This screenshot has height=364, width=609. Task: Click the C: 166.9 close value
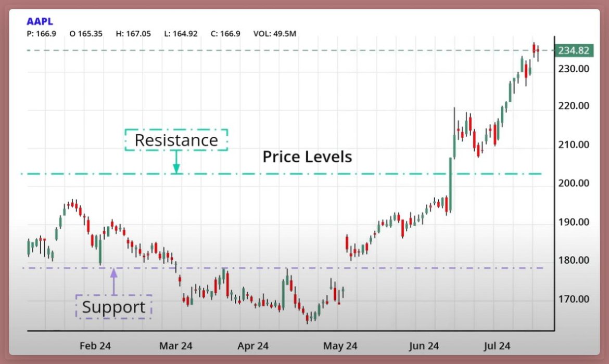(x=226, y=34)
